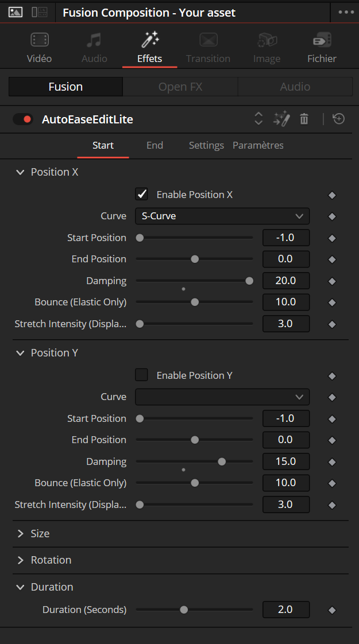Switch to the End tab

pyautogui.click(x=155, y=145)
